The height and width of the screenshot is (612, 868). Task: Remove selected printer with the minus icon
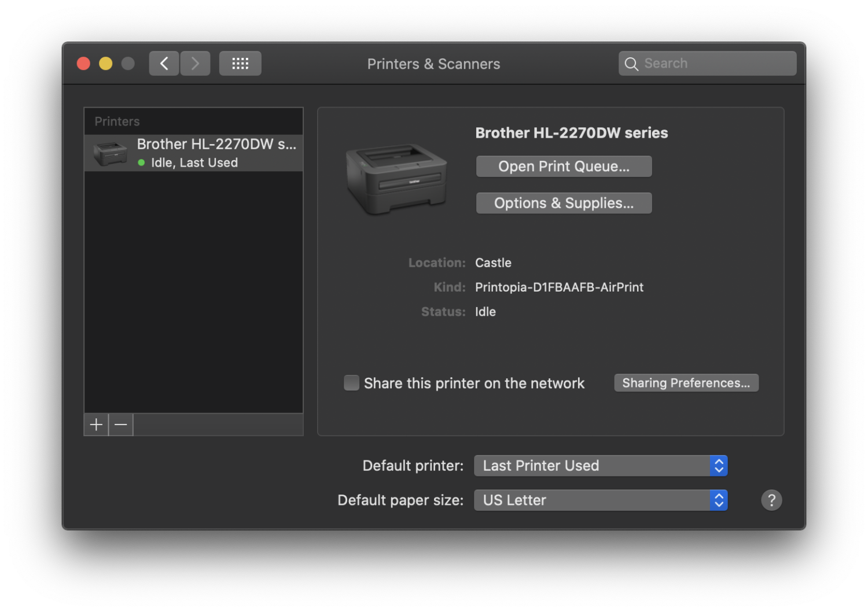121,424
